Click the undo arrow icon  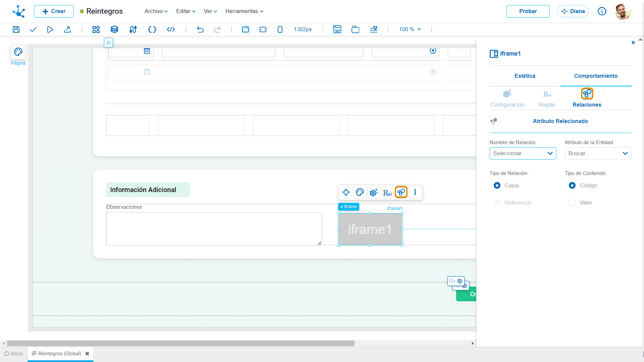[x=200, y=29]
